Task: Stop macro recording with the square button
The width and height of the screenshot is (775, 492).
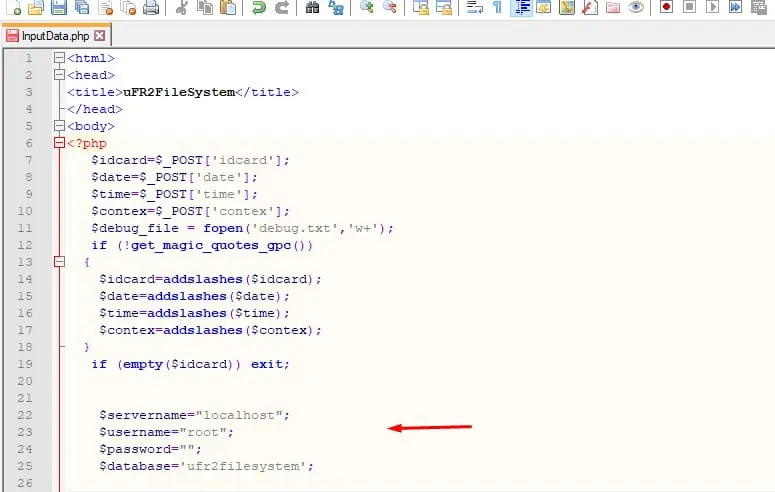Action: click(x=689, y=7)
